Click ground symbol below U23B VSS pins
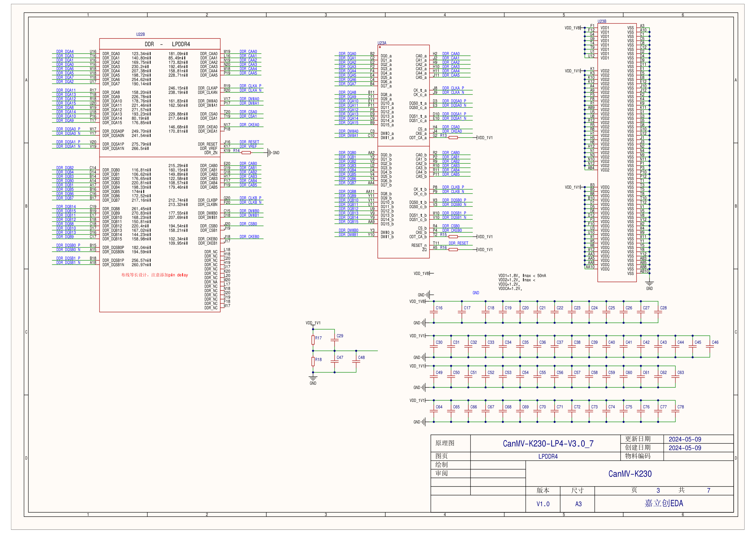This screenshot has height=534, width=756. coord(649,283)
